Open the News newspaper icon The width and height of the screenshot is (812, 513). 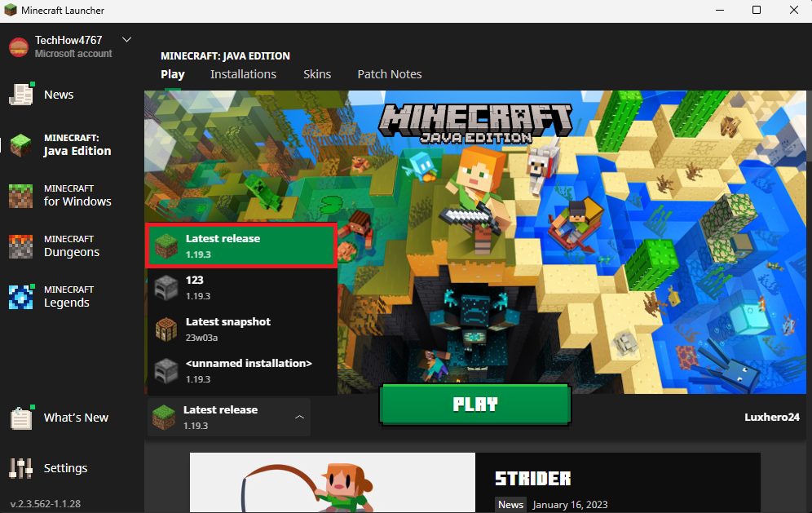(x=22, y=95)
